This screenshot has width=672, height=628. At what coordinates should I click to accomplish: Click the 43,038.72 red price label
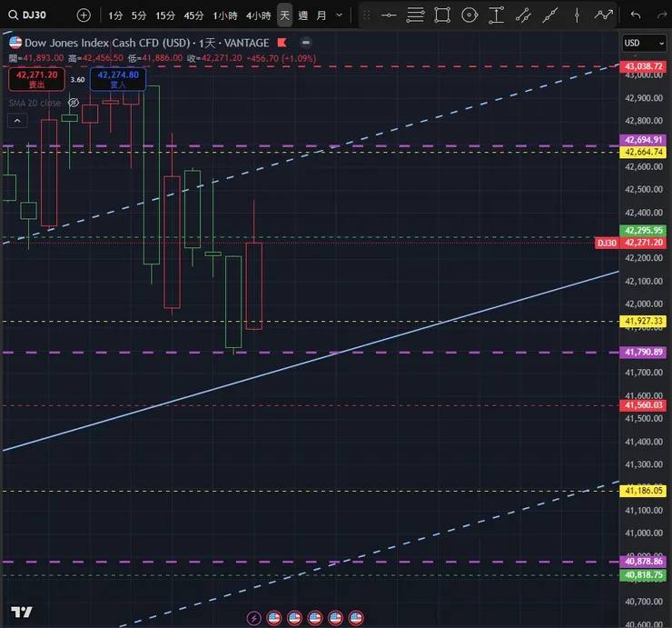(643, 66)
